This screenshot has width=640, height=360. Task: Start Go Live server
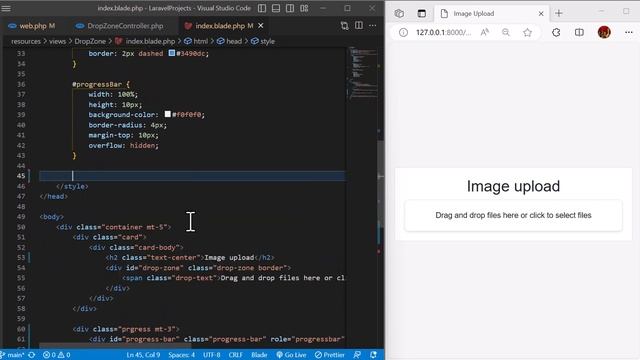291,355
